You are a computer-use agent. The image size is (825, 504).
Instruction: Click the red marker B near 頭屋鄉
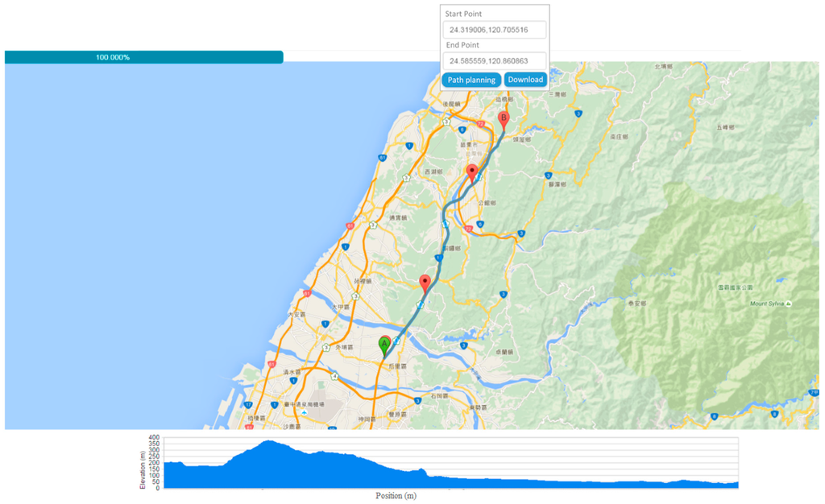504,120
